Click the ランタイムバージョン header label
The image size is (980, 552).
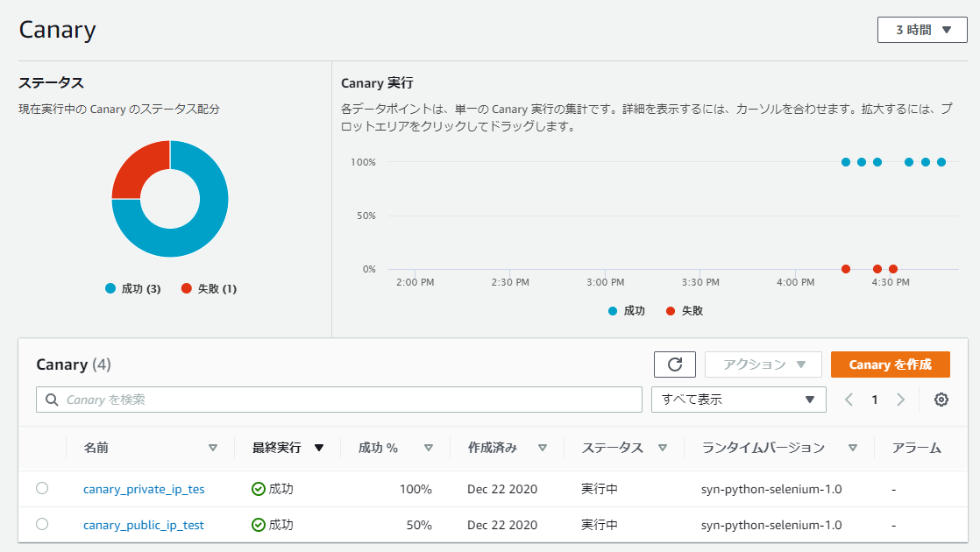tap(763, 448)
